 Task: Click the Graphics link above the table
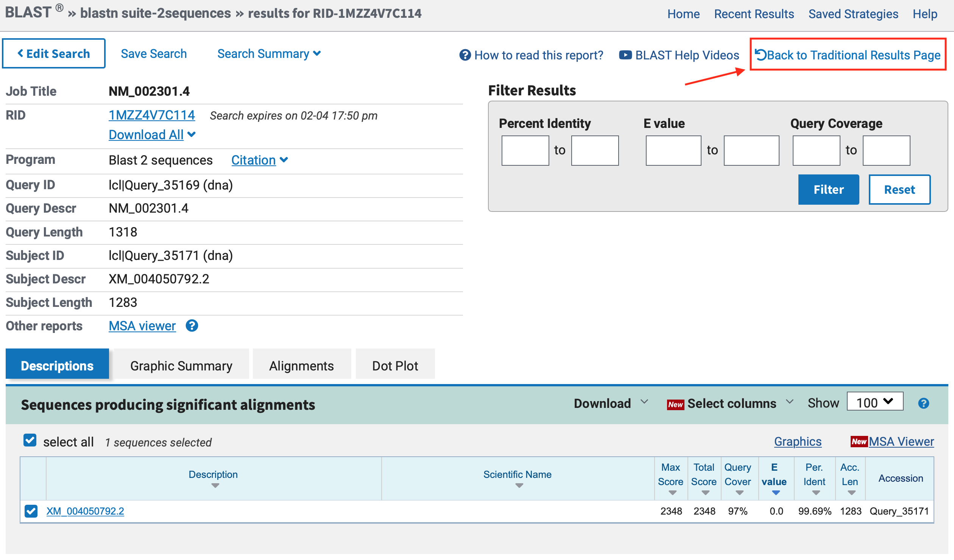tap(798, 442)
